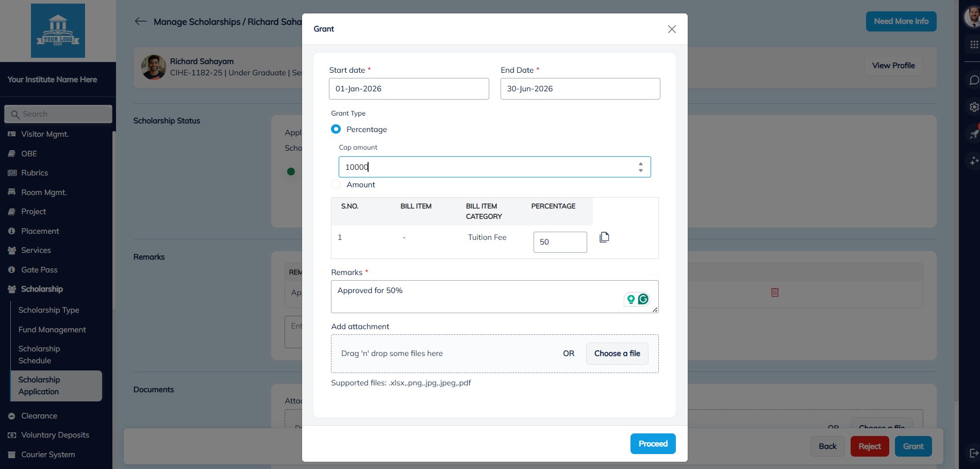Open settings gear on the right sidebar
980x469 pixels.
click(x=973, y=107)
